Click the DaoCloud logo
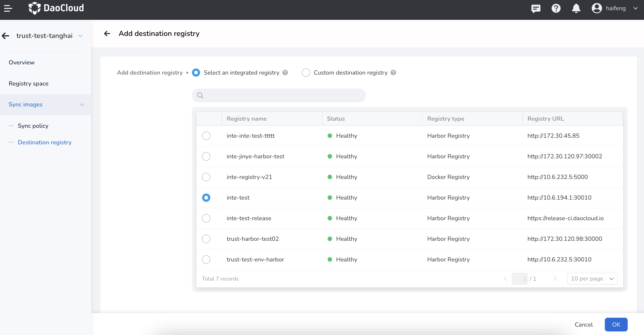Image resolution: width=644 pixels, height=335 pixels. coord(56,8)
